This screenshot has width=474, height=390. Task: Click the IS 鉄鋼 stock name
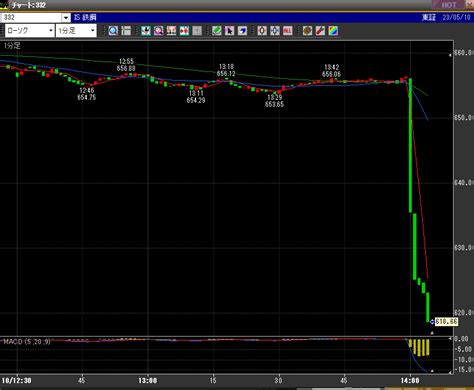[x=85, y=17]
